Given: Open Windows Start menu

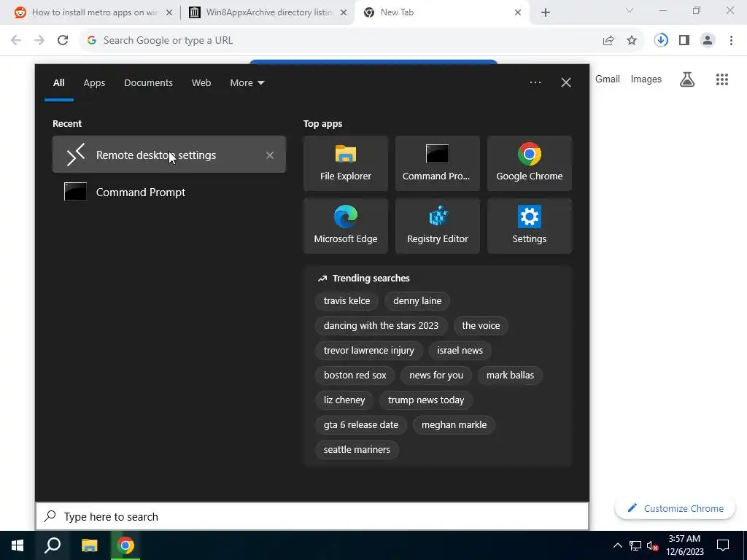Looking at the screenshot, I should (18, 545).
